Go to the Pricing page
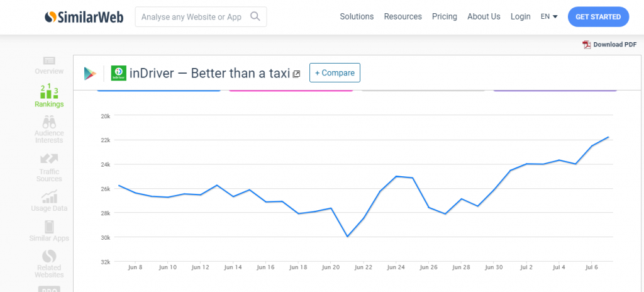Viewport: 644px width, 292px height. 445,17
